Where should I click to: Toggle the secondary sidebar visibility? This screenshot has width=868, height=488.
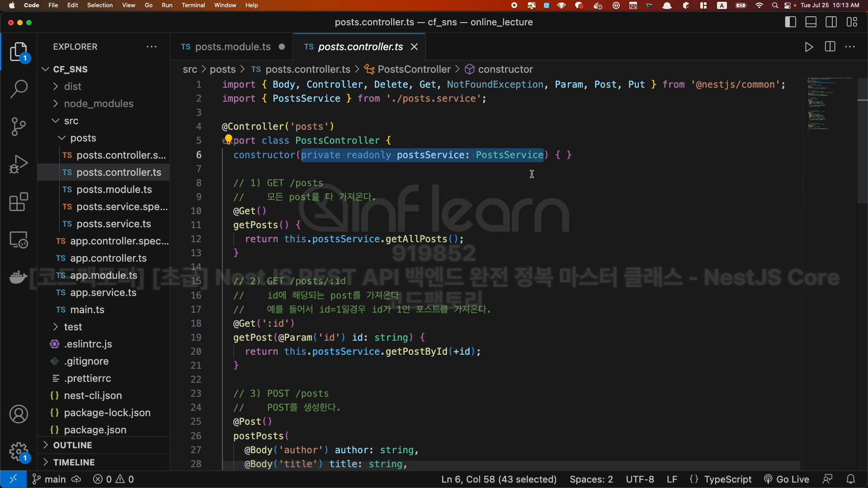831,22
